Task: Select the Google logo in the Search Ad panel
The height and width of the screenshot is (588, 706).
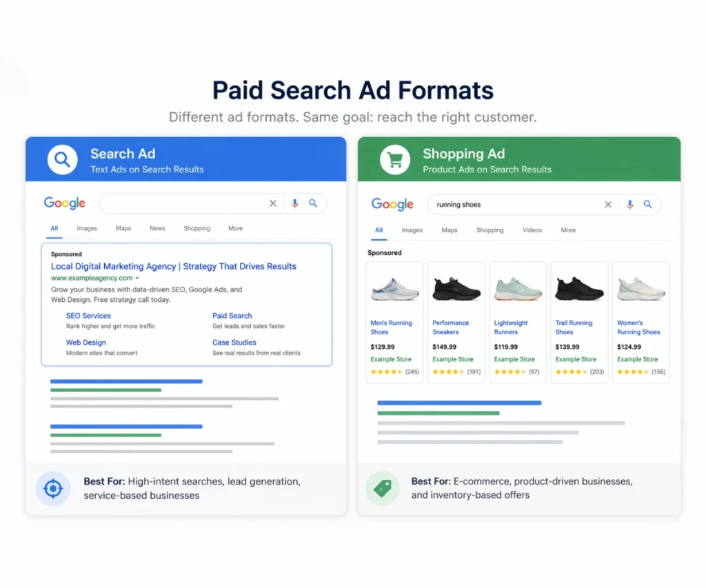Action: point(64,203)
